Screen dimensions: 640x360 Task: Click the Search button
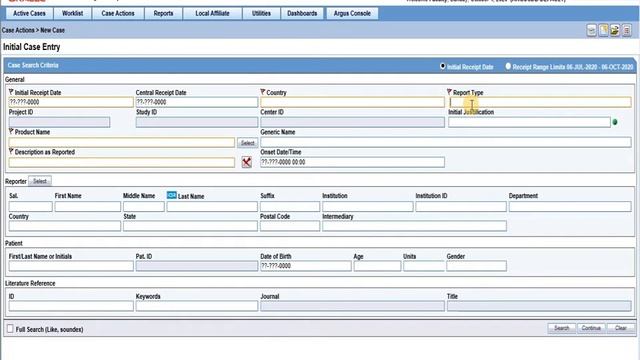tap(562, 328)
